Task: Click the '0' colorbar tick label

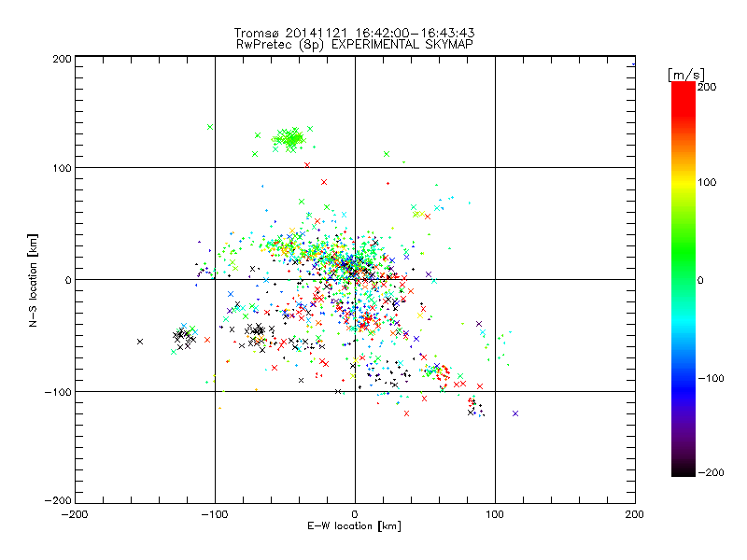Action: 700,281
